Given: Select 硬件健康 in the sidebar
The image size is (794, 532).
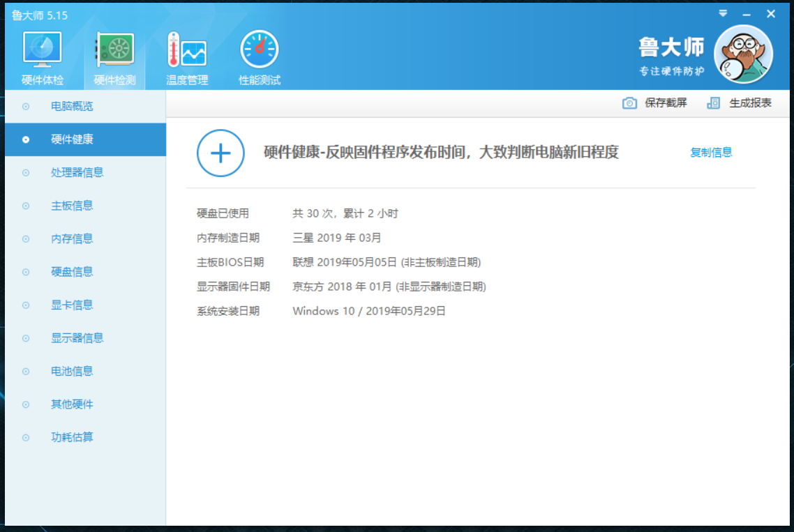Looking at the screenshot, I should click(x=86, y=139).
